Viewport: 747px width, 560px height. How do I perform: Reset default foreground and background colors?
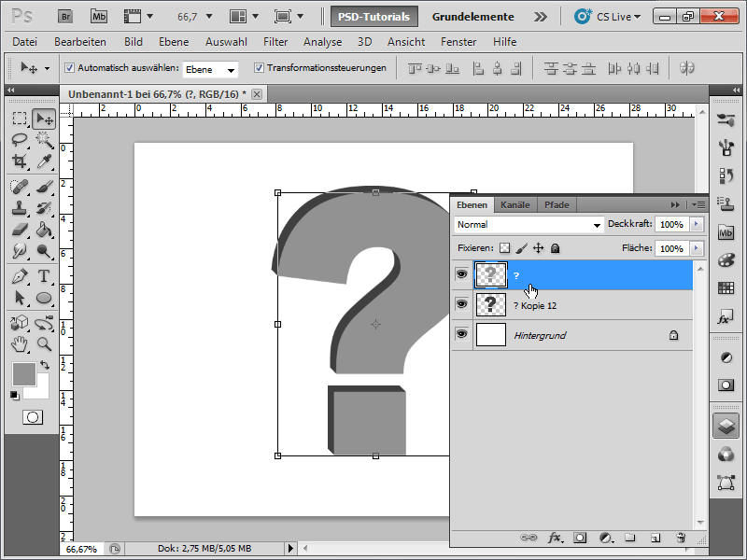(15, 395)
